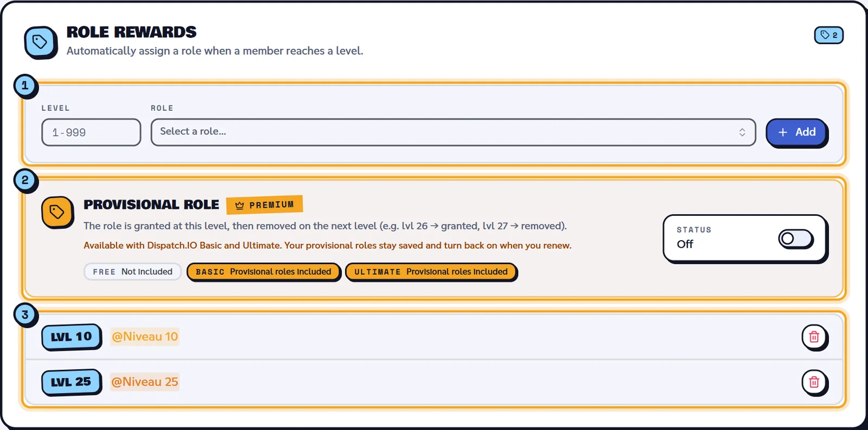Click the BASIC Provisional roles included badge
The width and height of the screenshot is (868, 430).
263,272
